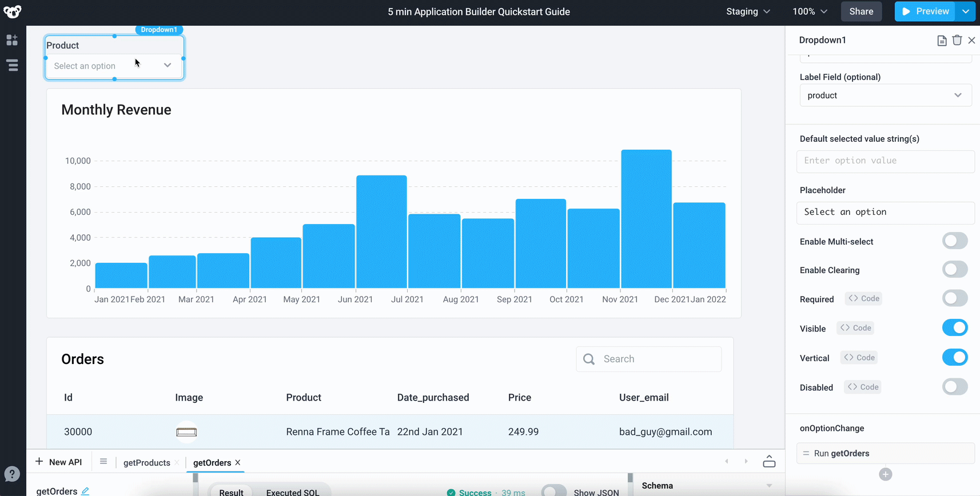Screen dimensions: 980x496
Task: Click the Preview button
Action: click(926, 11)
